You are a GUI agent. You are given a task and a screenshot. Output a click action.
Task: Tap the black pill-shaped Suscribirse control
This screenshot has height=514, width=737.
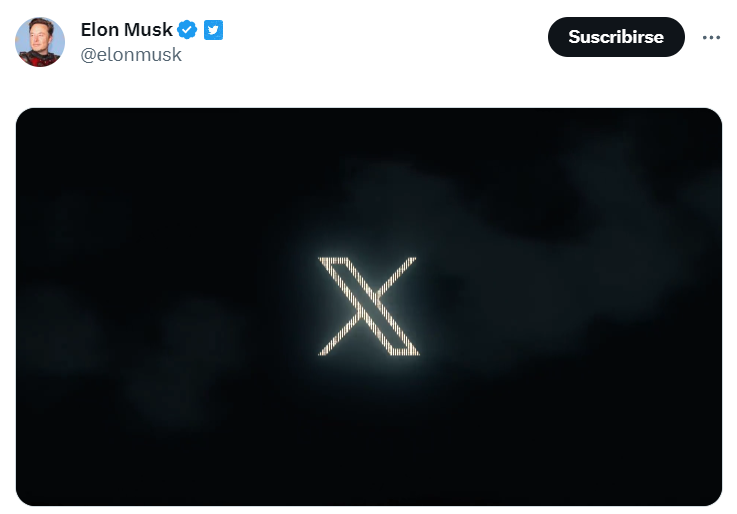616,37
